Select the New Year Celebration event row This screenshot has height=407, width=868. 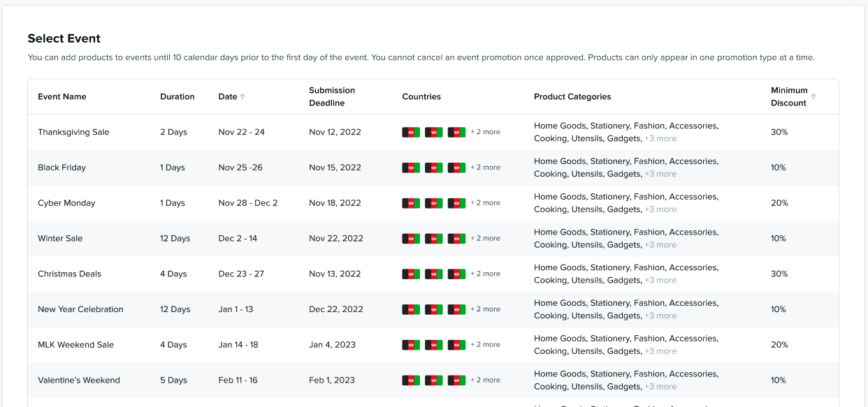click(x=80, y=309)
